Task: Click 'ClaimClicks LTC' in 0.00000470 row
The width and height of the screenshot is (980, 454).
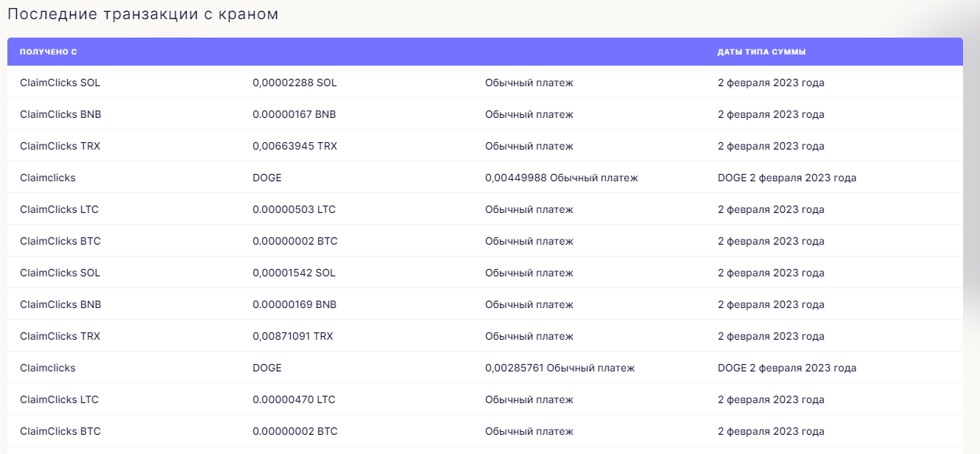Action: pos(59,399)
